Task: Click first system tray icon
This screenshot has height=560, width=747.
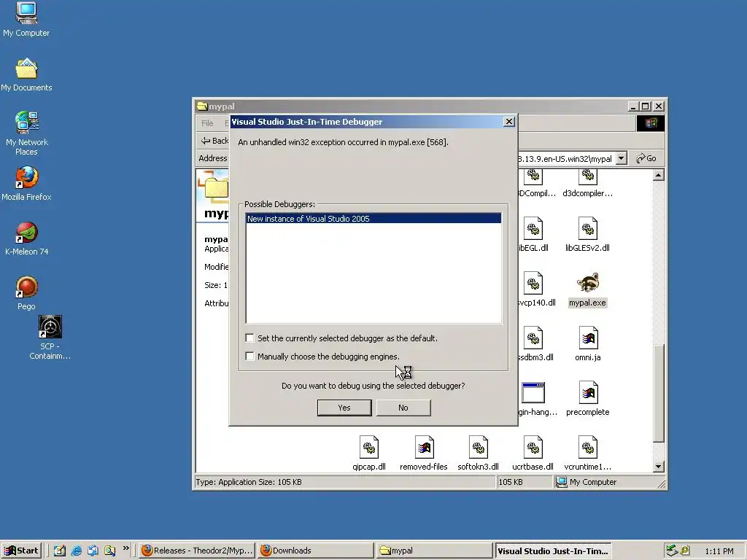Action: click(x=672, y=551)
